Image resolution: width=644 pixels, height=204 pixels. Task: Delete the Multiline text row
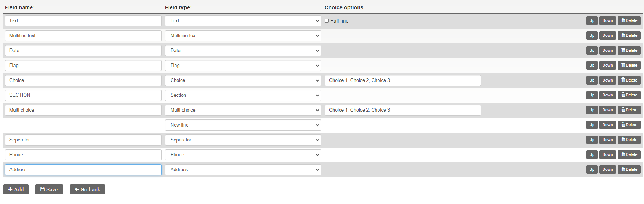point(629,36)
